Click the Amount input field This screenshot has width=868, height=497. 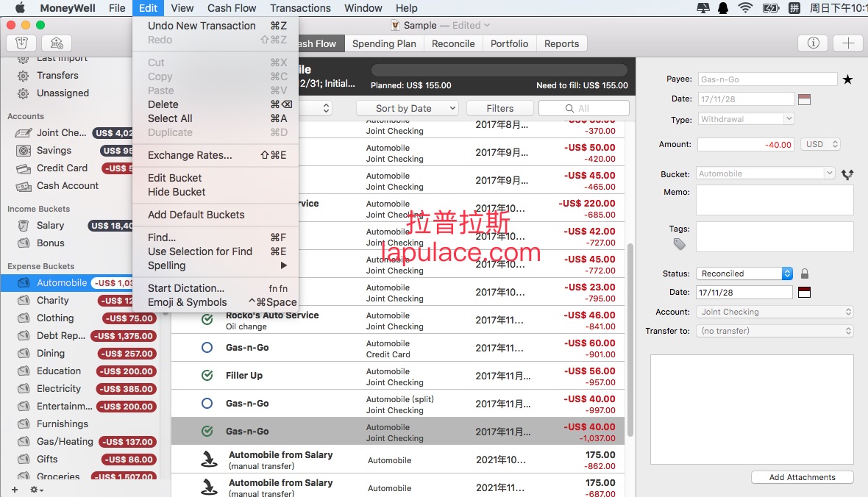(746, 144)
